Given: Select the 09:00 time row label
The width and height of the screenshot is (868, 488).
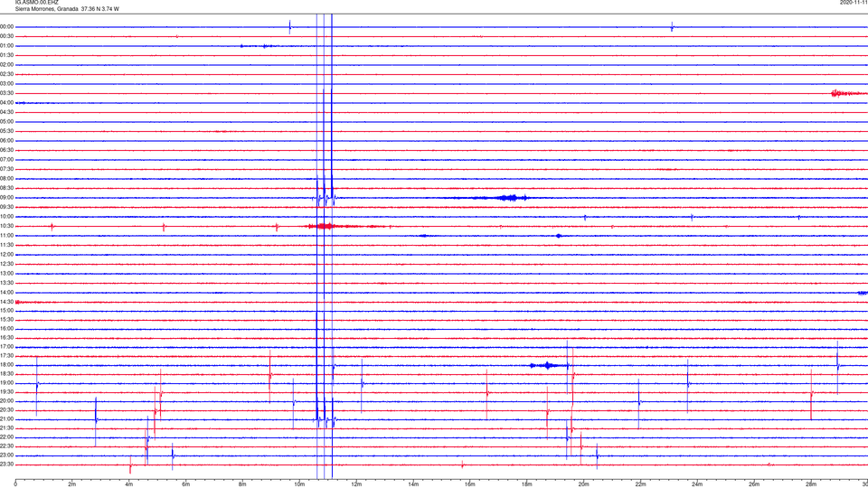Looking at the screenshot, I should 7,198.
